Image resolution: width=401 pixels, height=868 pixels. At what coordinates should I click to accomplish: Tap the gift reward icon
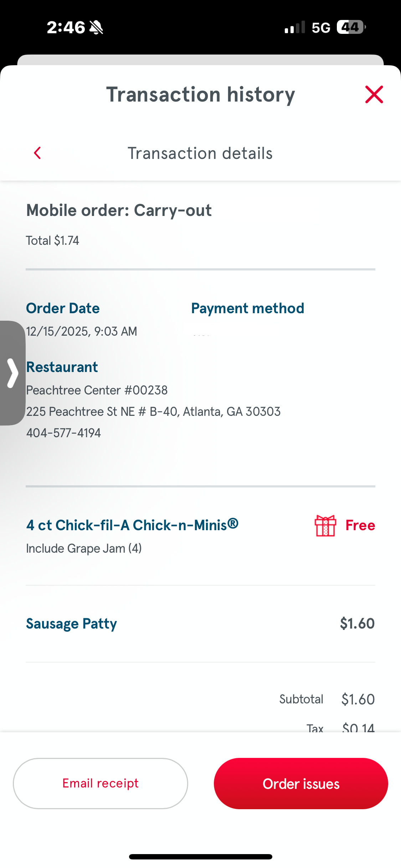click(x=325, y=526)
